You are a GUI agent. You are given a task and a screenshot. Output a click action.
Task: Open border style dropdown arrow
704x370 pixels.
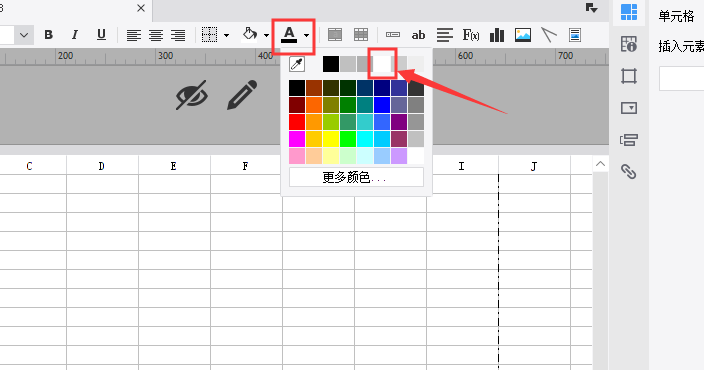(x=226, y=35)
